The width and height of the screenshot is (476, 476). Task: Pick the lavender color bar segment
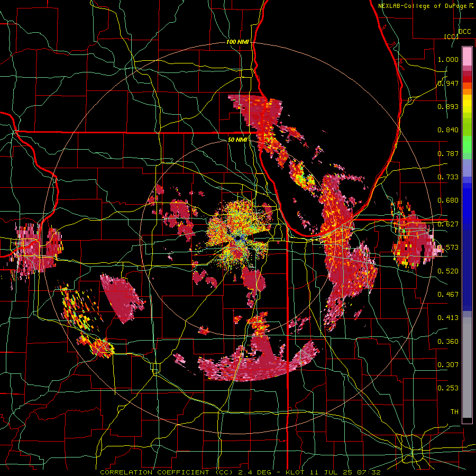467,168
